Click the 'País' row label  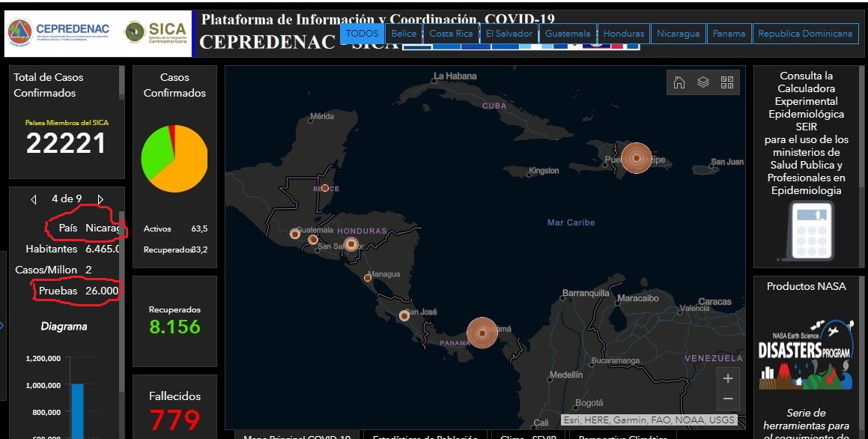pyautogui.click(x=68, y=228)
